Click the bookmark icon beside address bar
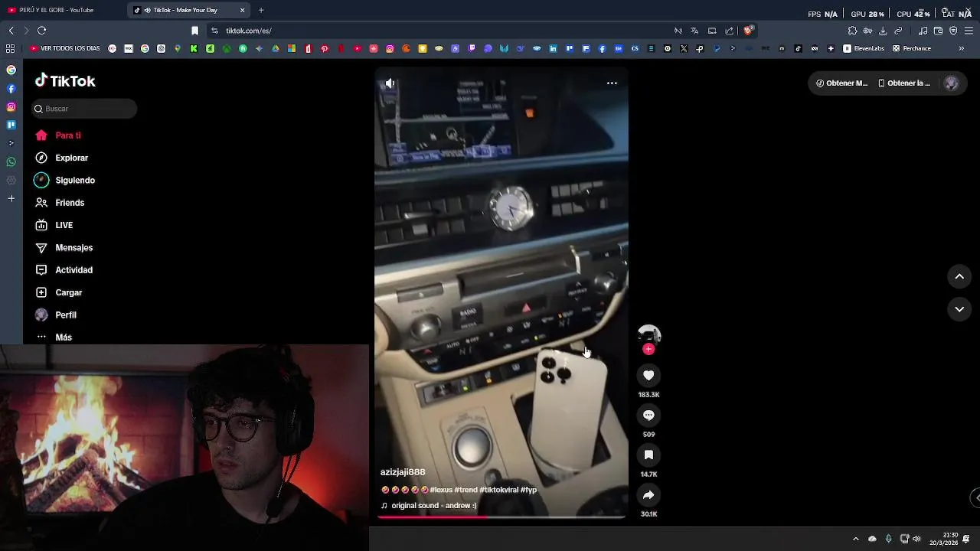980x551 pixels. click(194, 31)
